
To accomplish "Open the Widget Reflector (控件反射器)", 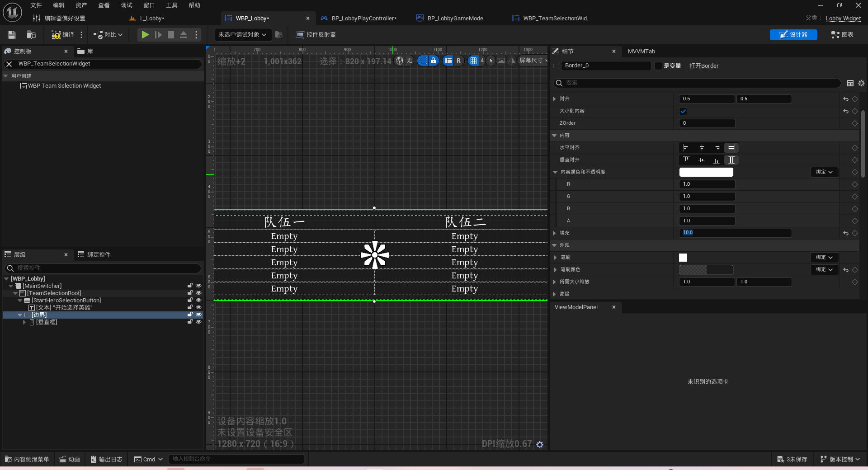I will tap(316, 35).
